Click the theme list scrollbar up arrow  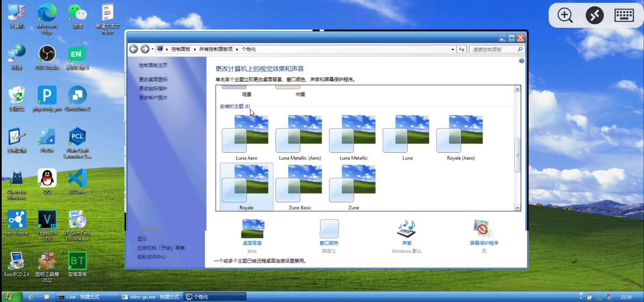click(517, 89)
